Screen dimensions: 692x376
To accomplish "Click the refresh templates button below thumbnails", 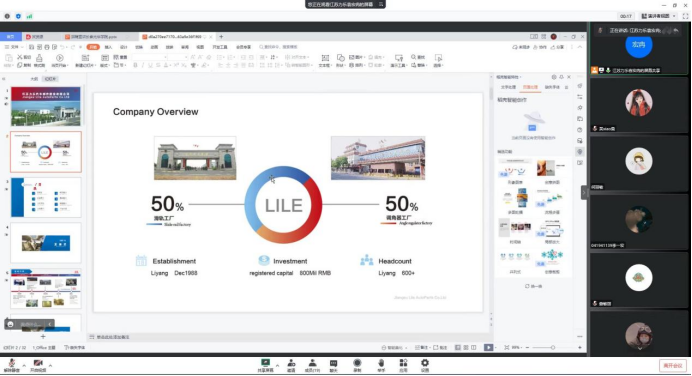I will 534,286.
